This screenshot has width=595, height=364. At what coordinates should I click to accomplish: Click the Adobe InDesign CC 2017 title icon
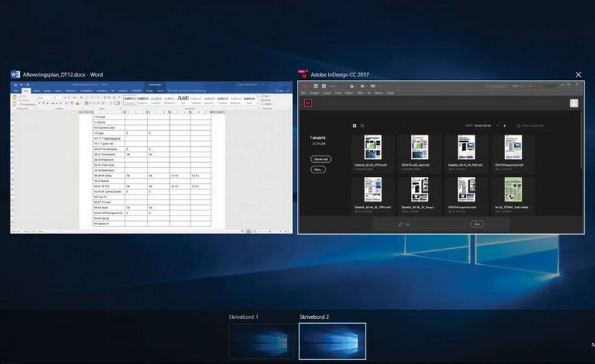point(303,74)
